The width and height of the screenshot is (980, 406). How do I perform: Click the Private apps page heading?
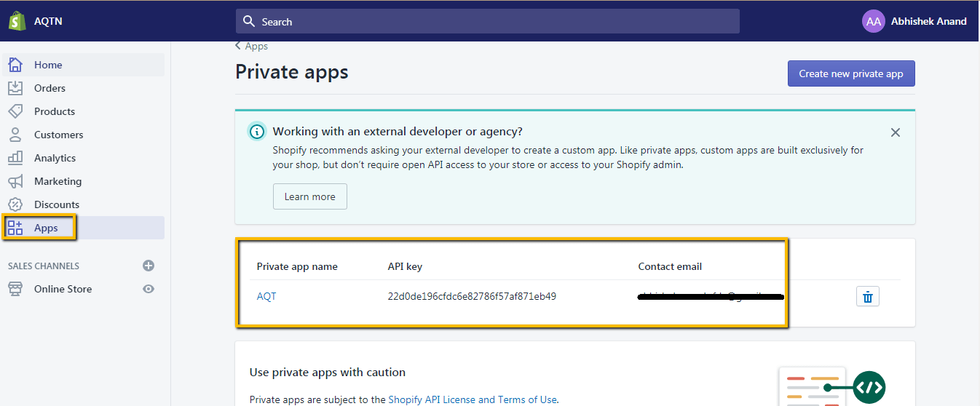(x=292, y=72)
